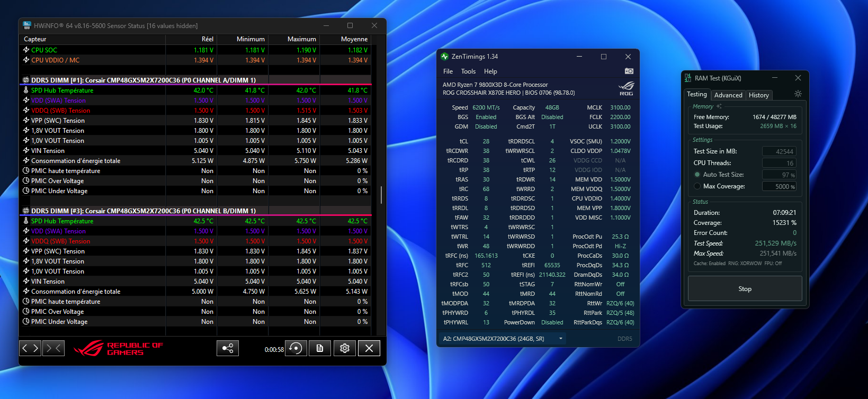Select the CPU VDDIO / MC sensor label
This screenshot has height=399, width=868.
[55, 60]
